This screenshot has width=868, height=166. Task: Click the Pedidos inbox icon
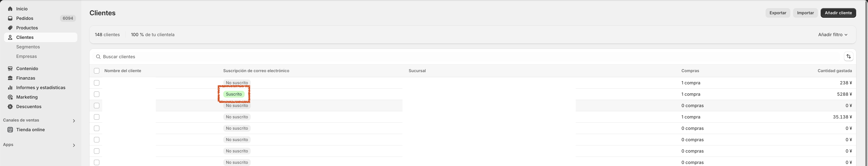click(10, 18)
